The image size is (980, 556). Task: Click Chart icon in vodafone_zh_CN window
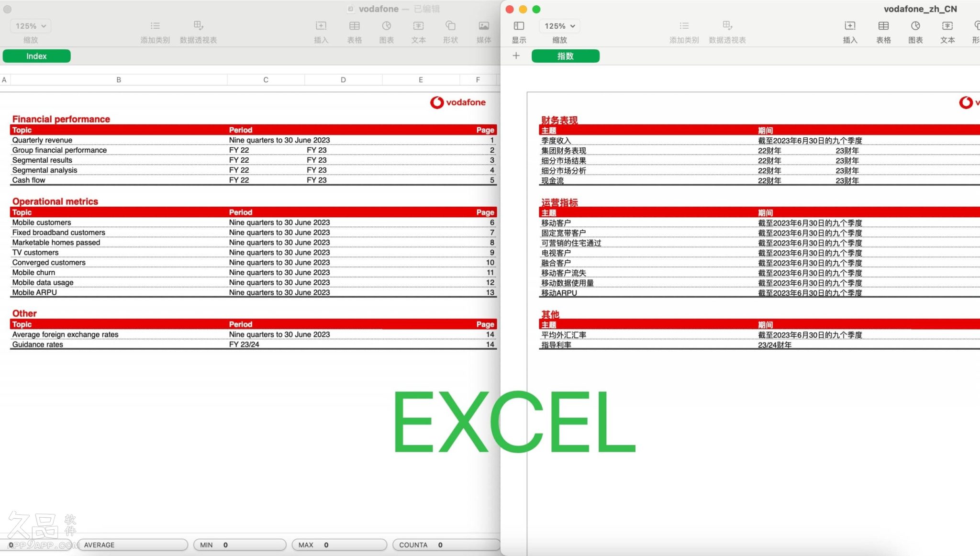tap(915, 26)
